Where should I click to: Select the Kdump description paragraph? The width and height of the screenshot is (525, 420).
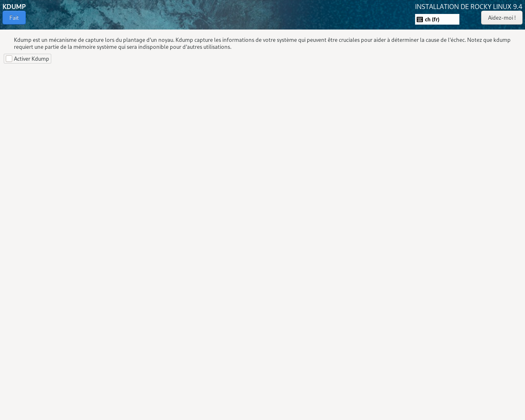pos(262,43)
